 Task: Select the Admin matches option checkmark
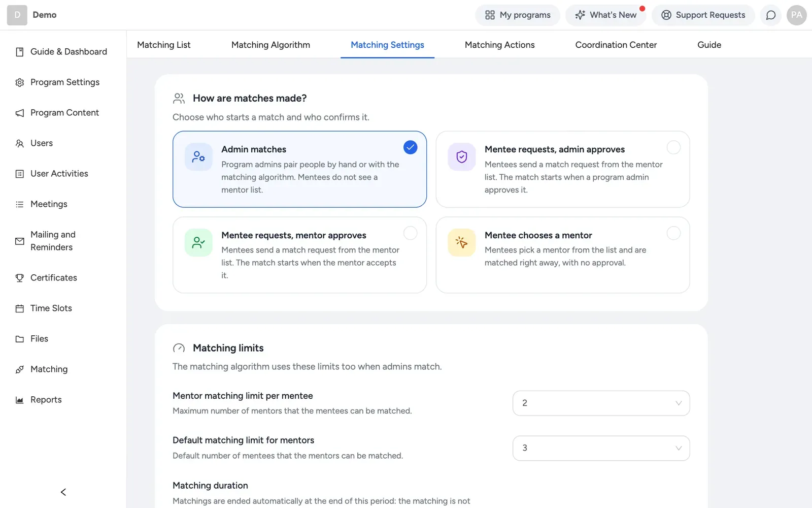click(410, 147)
